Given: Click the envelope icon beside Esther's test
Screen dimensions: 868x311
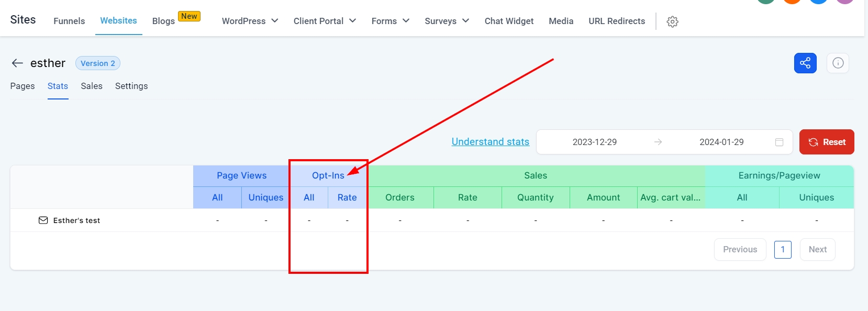Looking at the screenshot, I should [43, 220].
